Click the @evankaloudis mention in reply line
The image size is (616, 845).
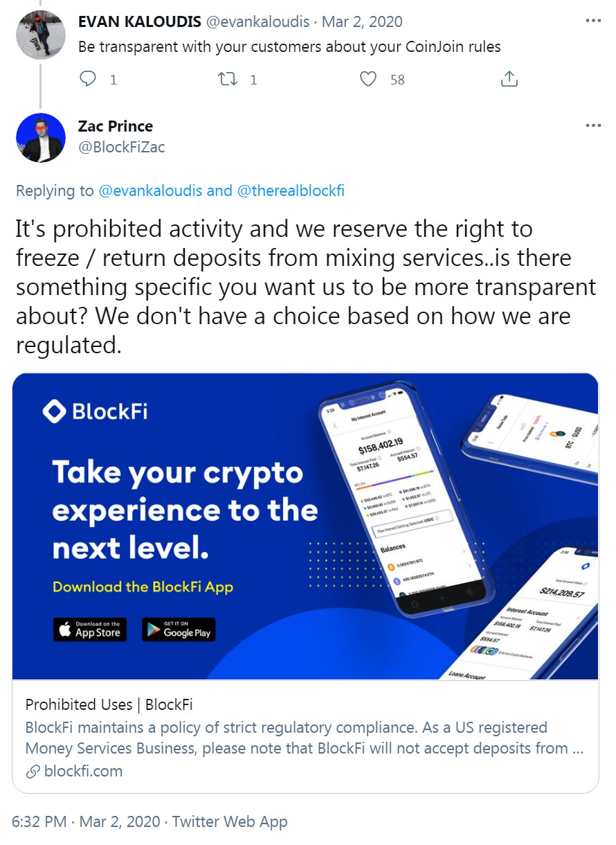coord(151,190)
